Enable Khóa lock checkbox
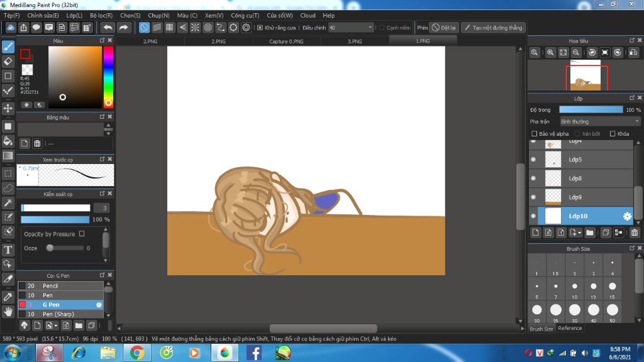644x362 pixels. pyautogui.click(x=613, y=134)
